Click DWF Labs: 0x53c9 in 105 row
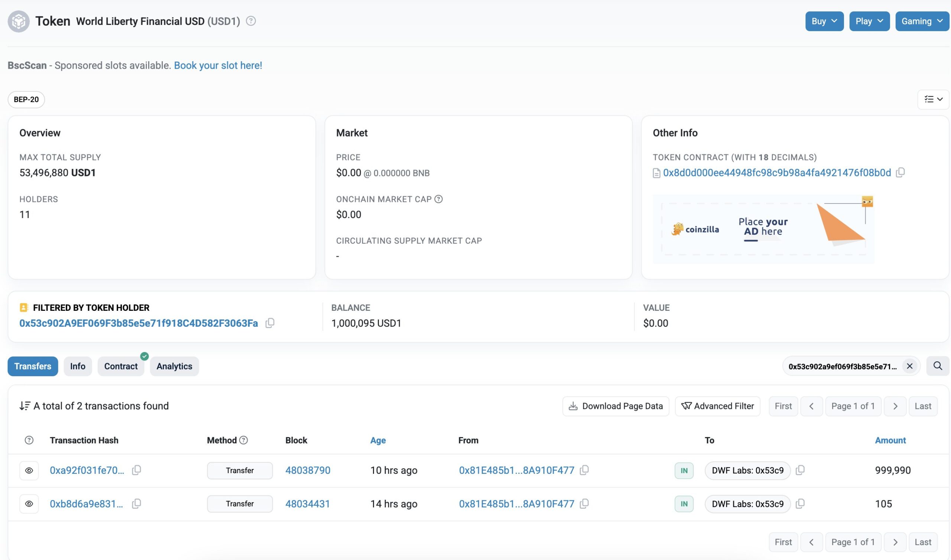 [747, 504]
